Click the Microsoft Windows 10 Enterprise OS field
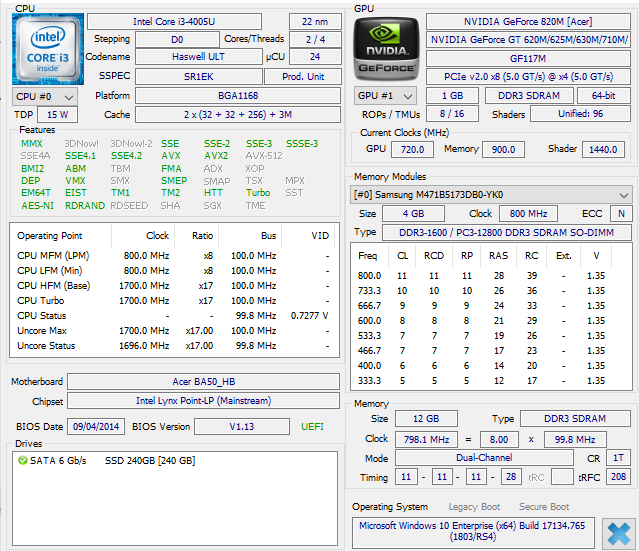This screenshot has width=639, height=551. (x=473, y=531)
